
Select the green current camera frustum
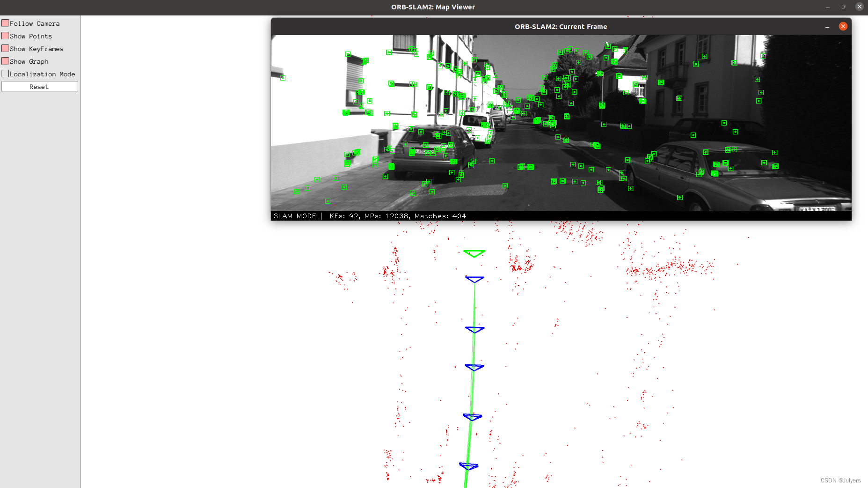[474, 253]
